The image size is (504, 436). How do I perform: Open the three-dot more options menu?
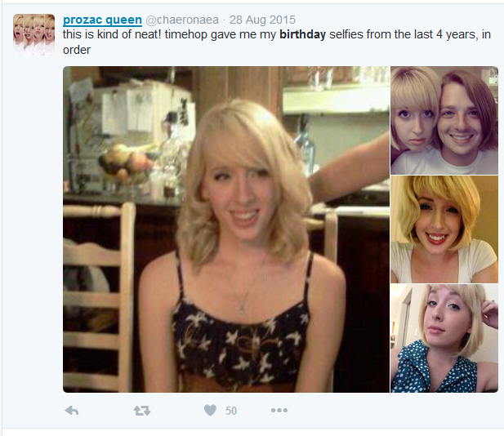coord(279,411)
